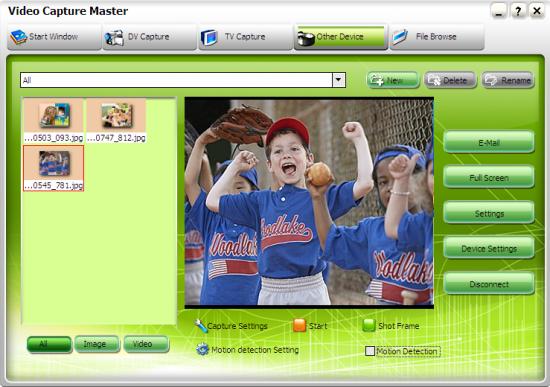Click the Rename button

[x=508, y=80]
